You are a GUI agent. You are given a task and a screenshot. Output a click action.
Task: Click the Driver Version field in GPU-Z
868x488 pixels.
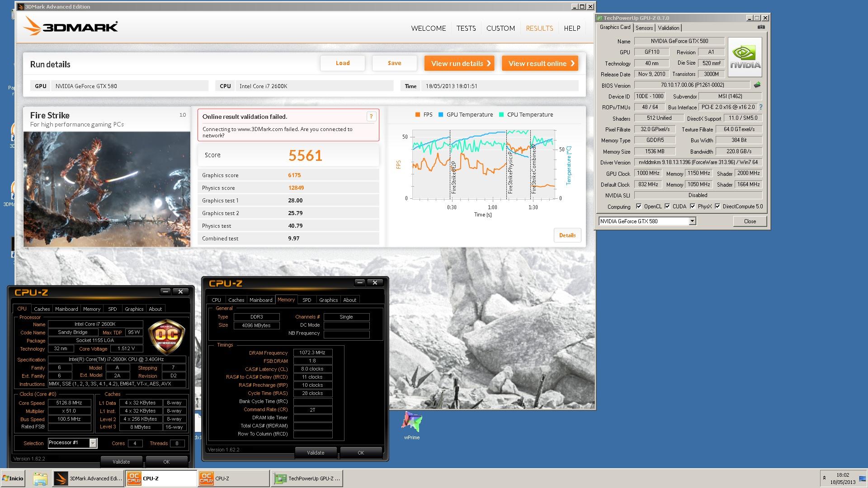[698, 162]
